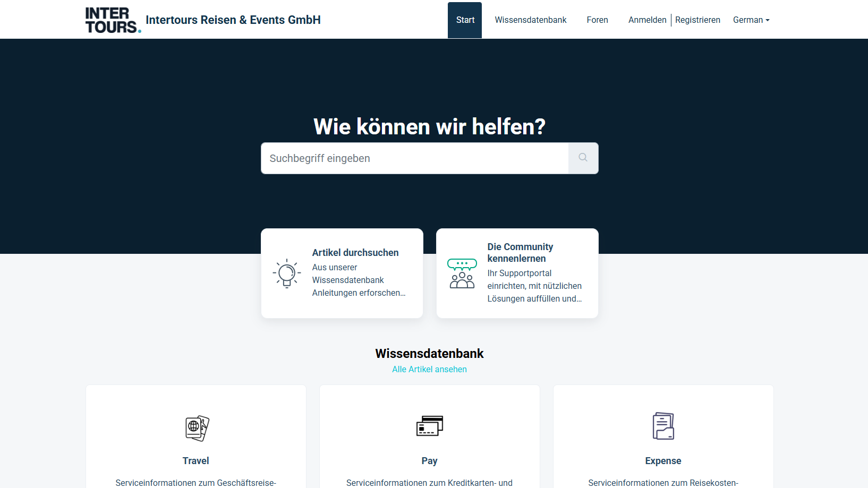Go to the Foren page
Screen dimensions: 868x488
597,20
